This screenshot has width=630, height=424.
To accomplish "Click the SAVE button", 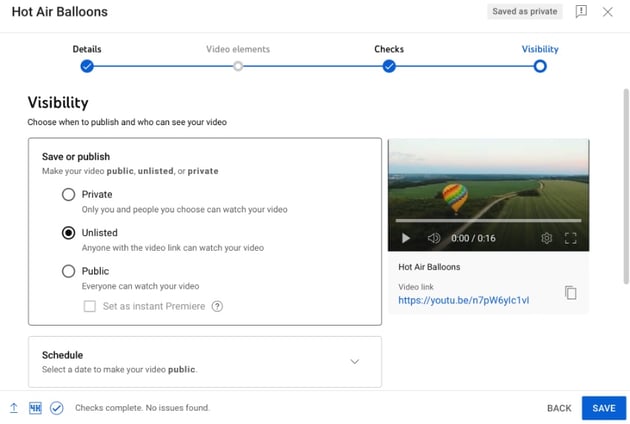I will point(603,408).
